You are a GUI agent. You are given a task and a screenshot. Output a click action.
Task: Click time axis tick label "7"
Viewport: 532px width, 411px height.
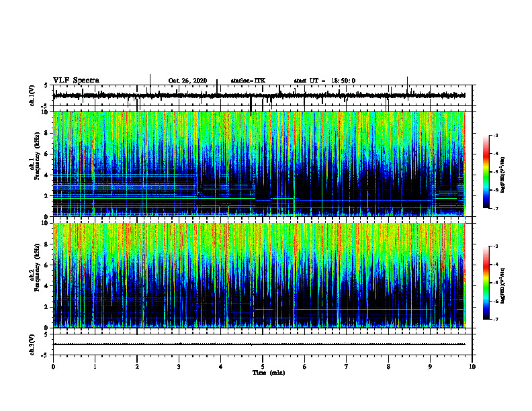tap(347, 367)
